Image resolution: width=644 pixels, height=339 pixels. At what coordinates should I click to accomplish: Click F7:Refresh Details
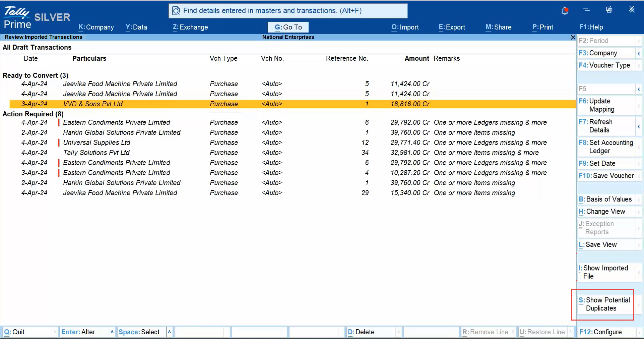coord(606,126)
